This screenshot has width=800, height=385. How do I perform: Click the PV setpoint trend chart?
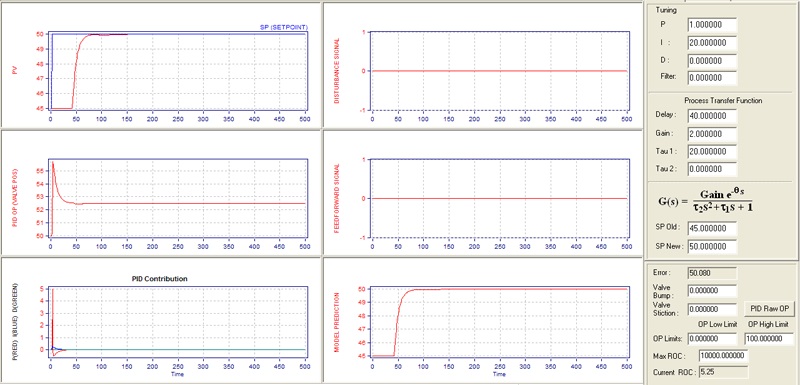(x=178, y=71)
